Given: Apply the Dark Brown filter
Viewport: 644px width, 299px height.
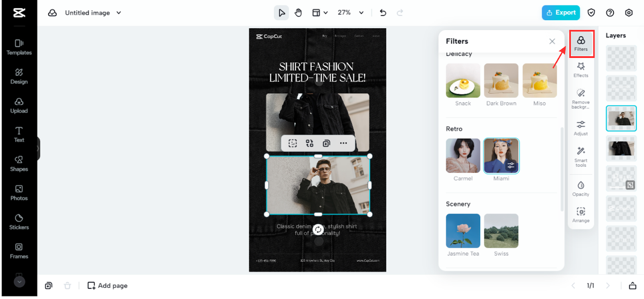Looking at the screenshot, I should pyautogui.click(x=501, y=80).
